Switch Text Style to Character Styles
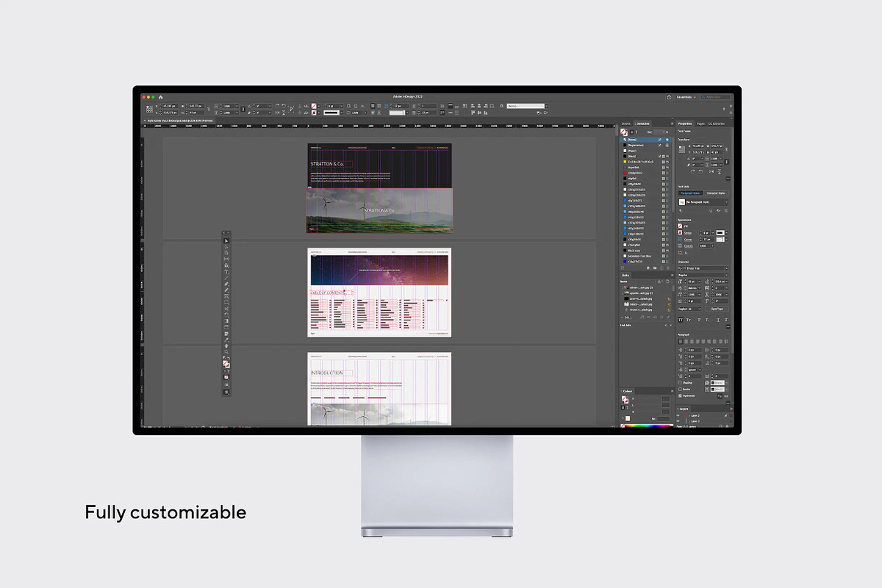882x588 pixels. [x=716, y=193]
